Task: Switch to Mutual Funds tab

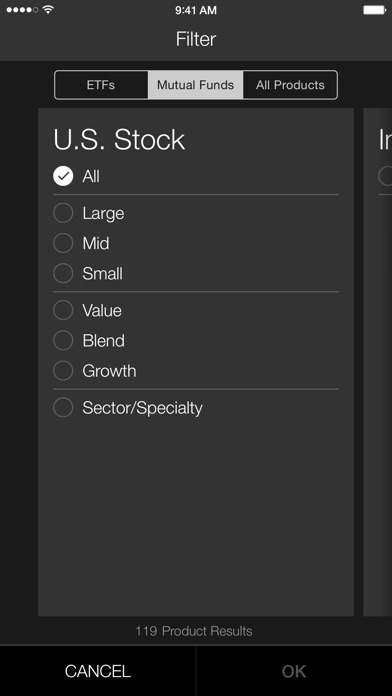Action: (x=195, y=85)
